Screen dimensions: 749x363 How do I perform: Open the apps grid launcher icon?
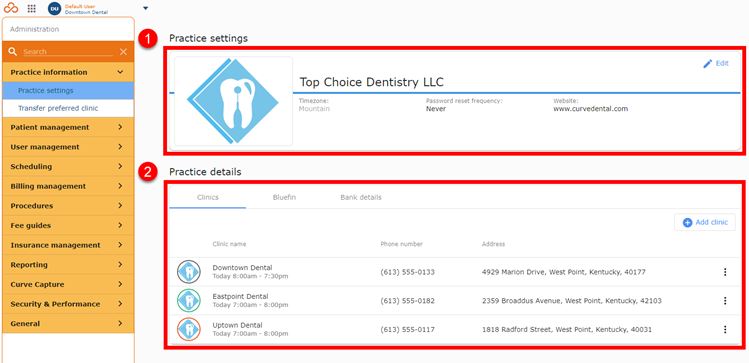(32, 8)
